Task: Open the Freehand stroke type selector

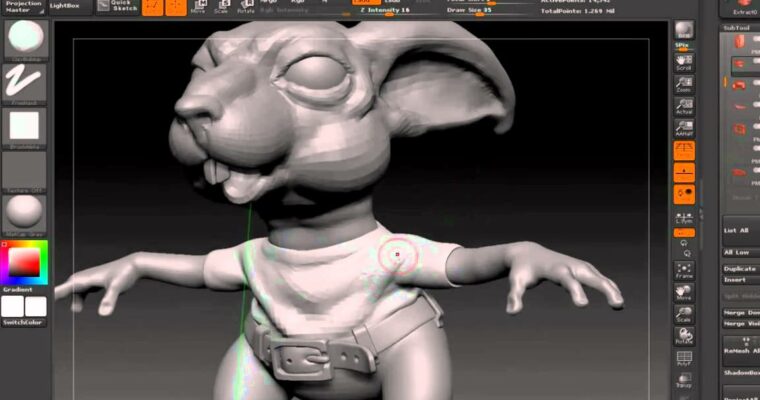Action: [24, 83]
